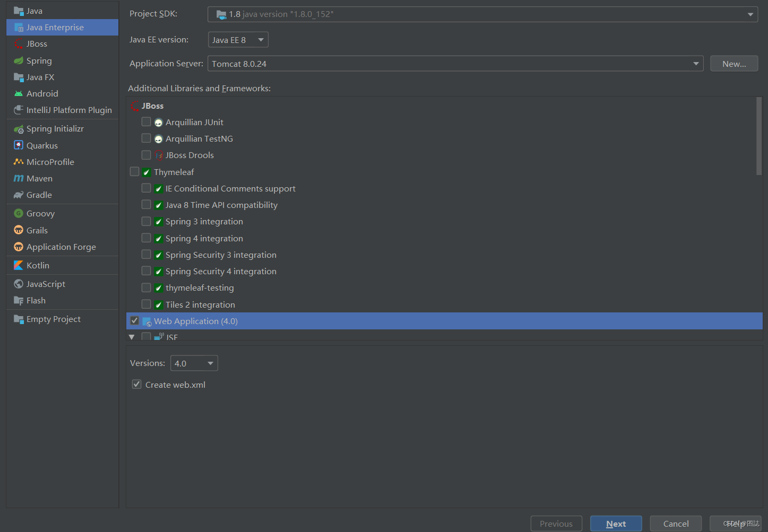
Task: Click the Kotlin icon
Action: pos(19,265)
